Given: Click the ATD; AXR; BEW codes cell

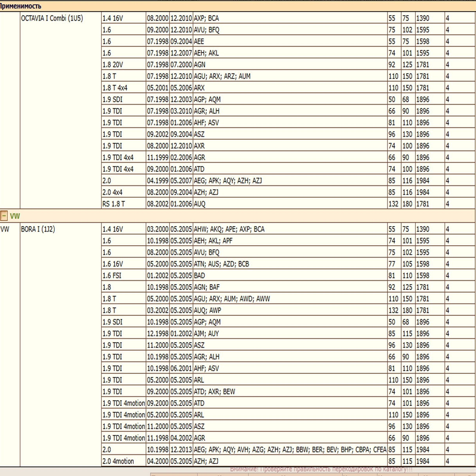Looking at the screenshot, I should click(290, 392).
